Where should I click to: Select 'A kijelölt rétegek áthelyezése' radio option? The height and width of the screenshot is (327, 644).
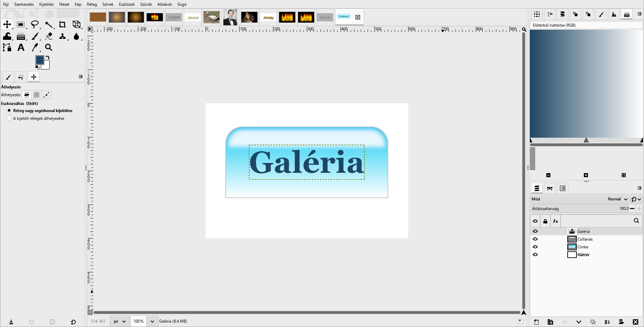9,118
